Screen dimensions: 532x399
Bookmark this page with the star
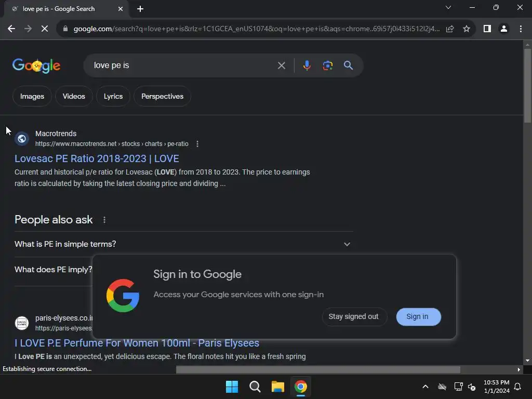467,29
